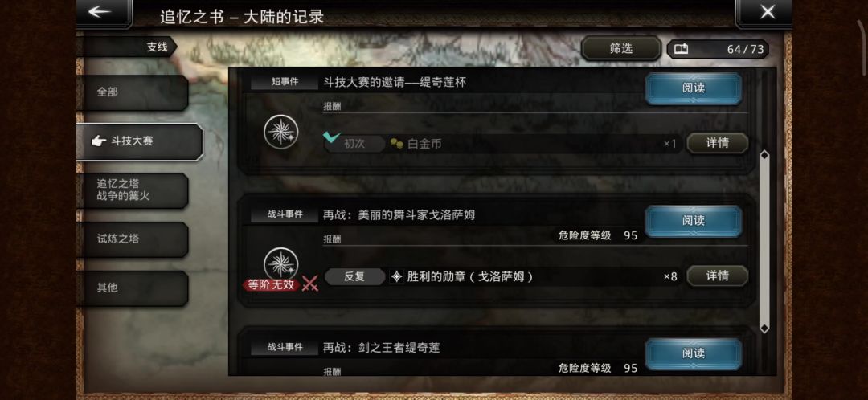
Task: Tap the 白金币 coin icon
Action: [395, 144]
